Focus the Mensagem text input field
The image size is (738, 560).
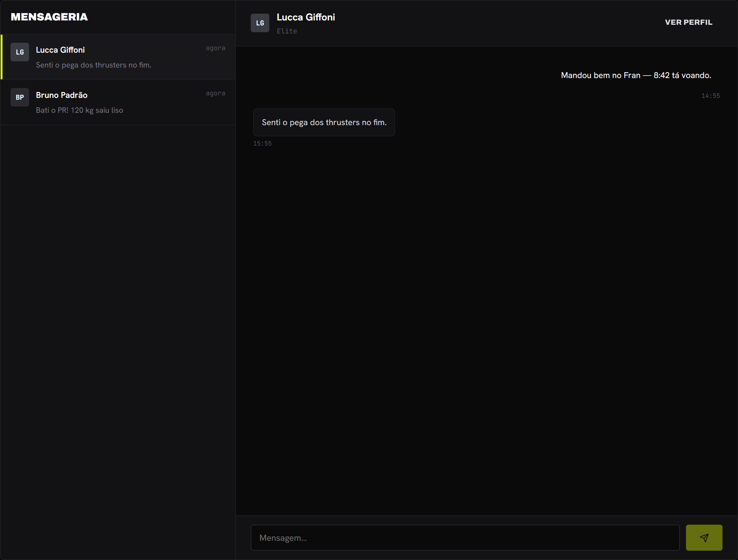click(465, 538)
